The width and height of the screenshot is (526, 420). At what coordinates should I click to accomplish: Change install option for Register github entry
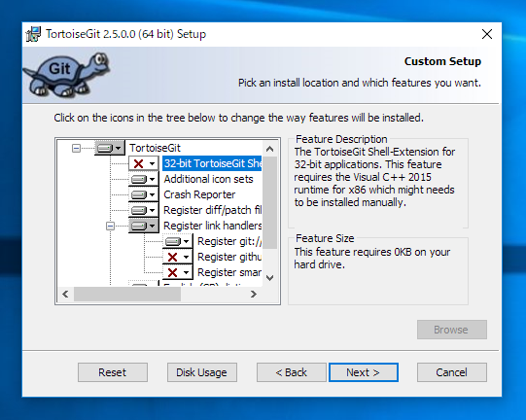(178, 257)
